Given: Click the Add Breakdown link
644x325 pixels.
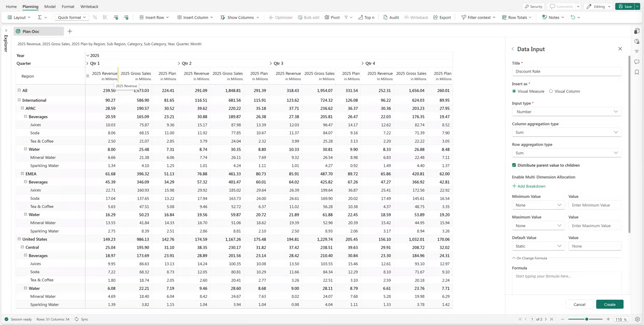Looking at the screenshot, I should [x=529, y=186].
